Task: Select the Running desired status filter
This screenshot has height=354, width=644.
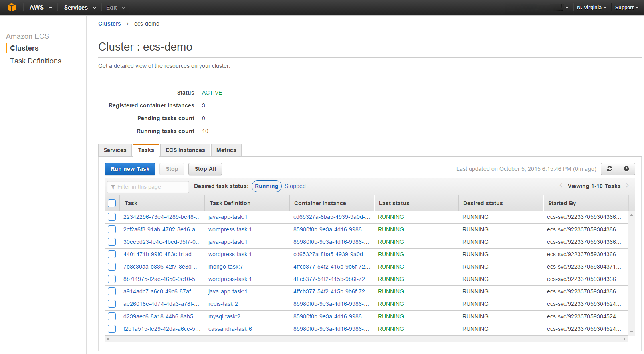Action: tap(266, 186)
